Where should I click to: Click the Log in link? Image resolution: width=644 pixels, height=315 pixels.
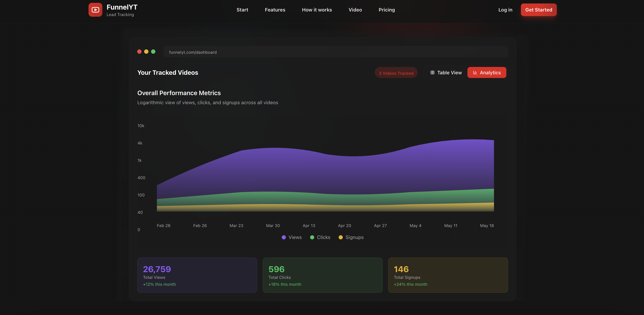[505, 10]
